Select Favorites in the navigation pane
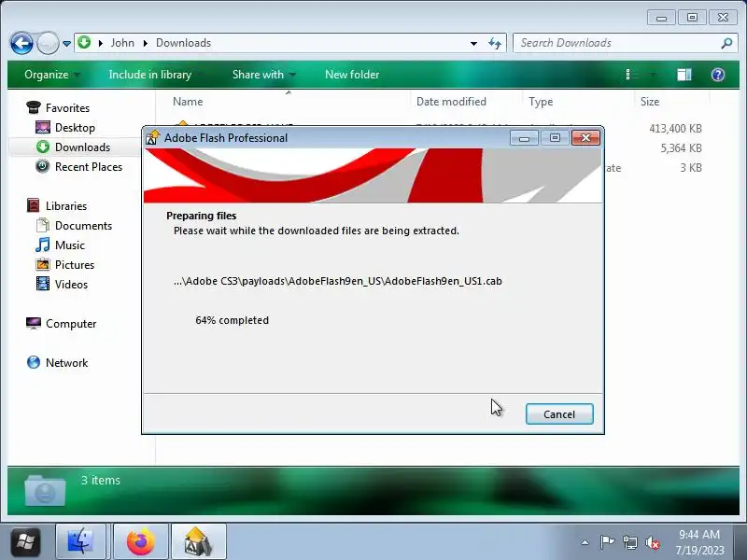 67,108
